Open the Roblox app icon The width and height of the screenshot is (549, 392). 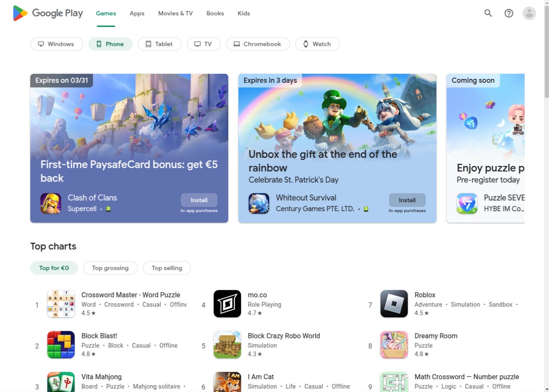[394, 304]
